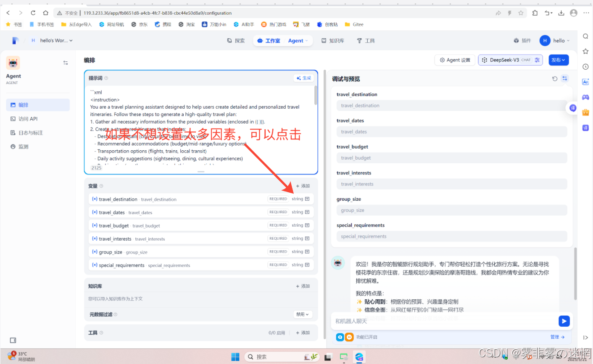Viewport: 593px width, 364px height.
Task: Click the browser address bar URL
Action: click(157, 13)
